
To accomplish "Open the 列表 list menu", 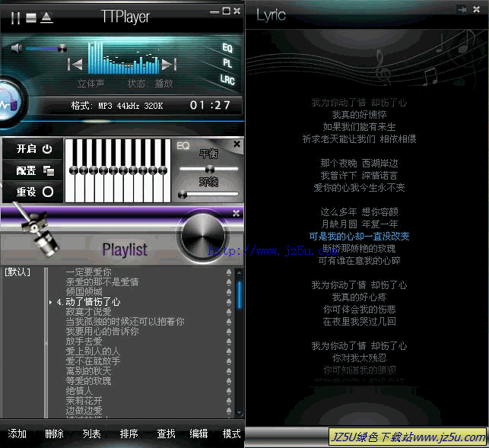I will click(91, 434).
